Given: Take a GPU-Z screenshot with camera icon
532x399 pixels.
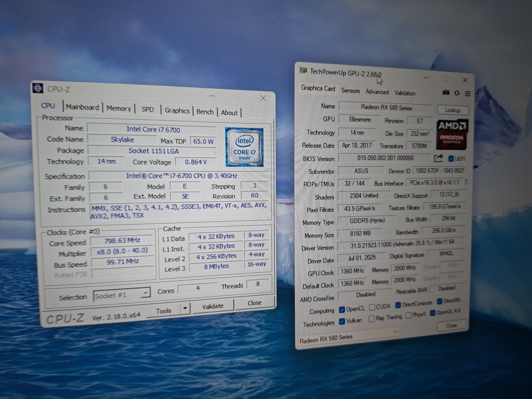Looking at the screenshot, I should (x=446, y=93).
